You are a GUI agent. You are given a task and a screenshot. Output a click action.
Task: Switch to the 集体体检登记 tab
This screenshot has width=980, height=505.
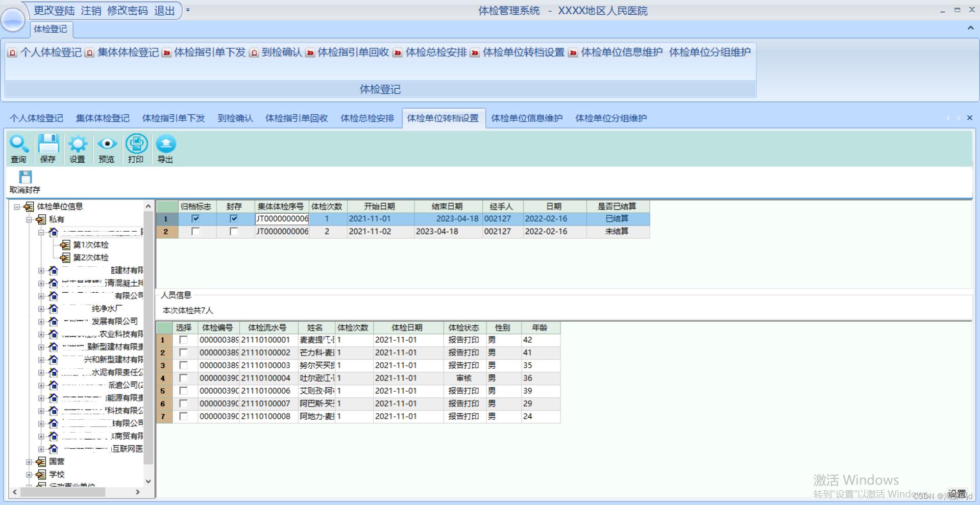point(103,118)
